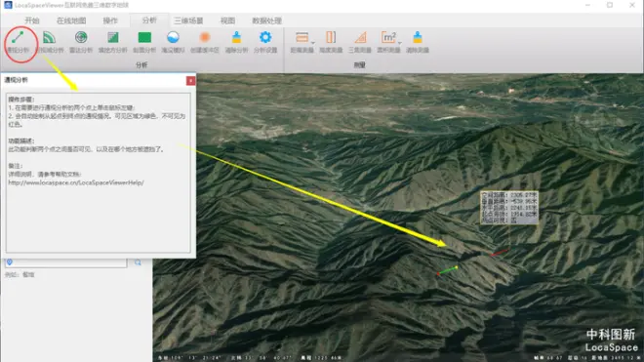Screen dimensions: 644x362
Task: Expand the 面积测量 dropdown arrow
Action: pos(400,42)
